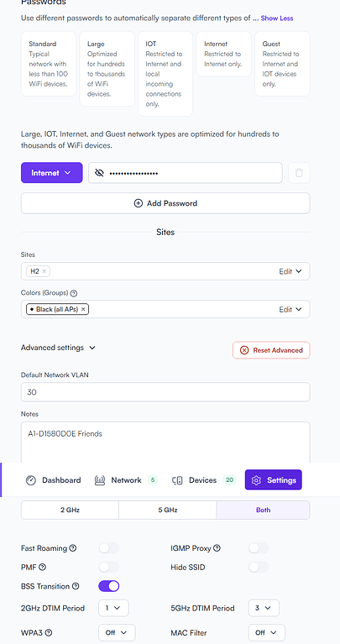
Task: Click the WPA3 help icon
Action: pyautogui.click(x=49, y=632)
